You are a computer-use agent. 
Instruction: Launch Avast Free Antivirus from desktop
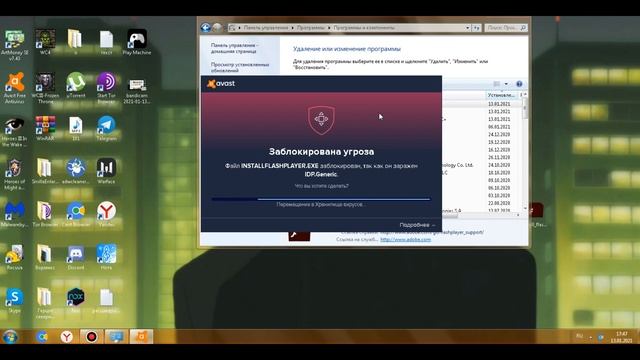pos(15,88)
